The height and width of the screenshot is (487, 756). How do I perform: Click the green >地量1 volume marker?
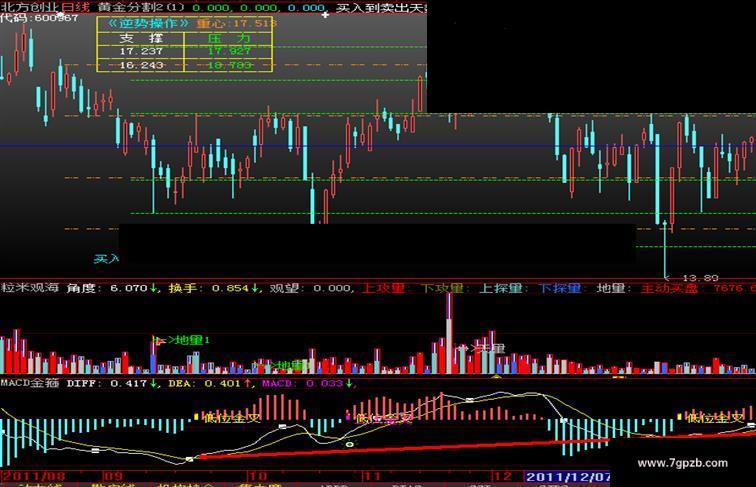point(189,340)
